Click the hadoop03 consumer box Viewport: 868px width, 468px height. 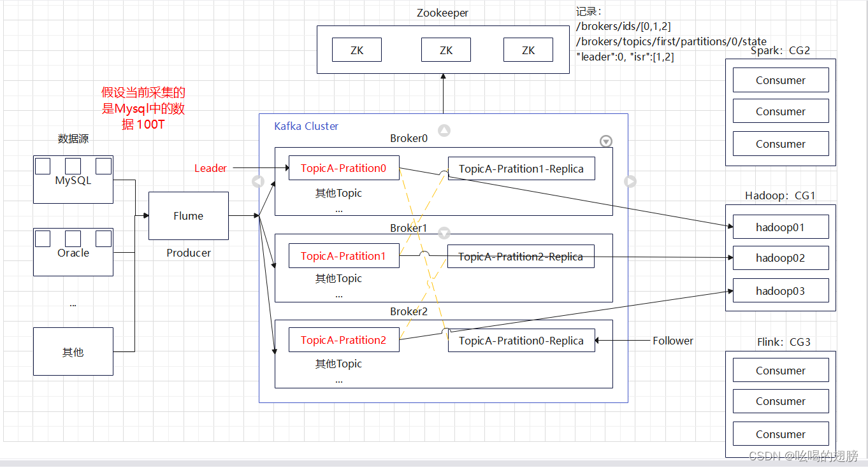point(781,291)
